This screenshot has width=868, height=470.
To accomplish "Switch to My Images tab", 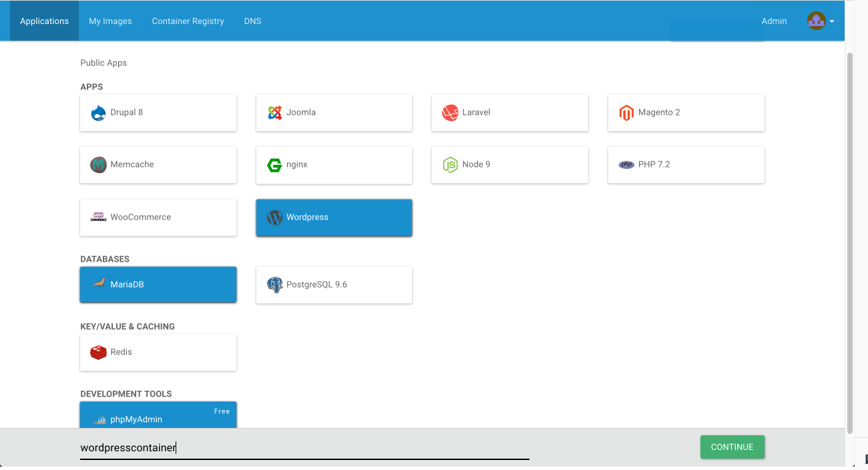I will coord(110,21).
